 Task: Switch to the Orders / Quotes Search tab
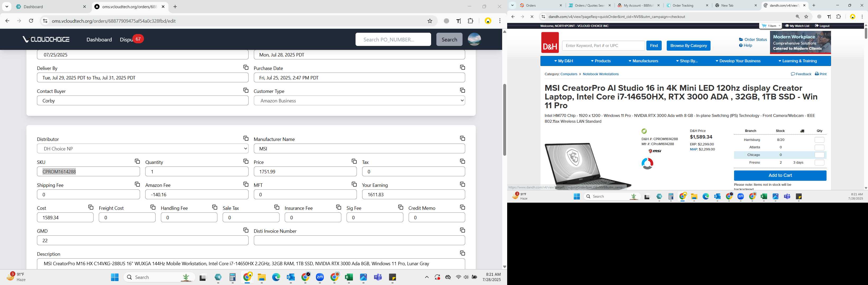(x=589, y=5)
